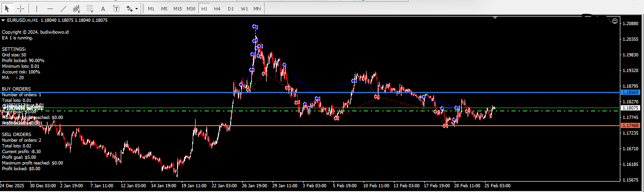This screenshot has width=644, height=192.
Task: Choose the vertical line drawing tool
Action: 36,9
